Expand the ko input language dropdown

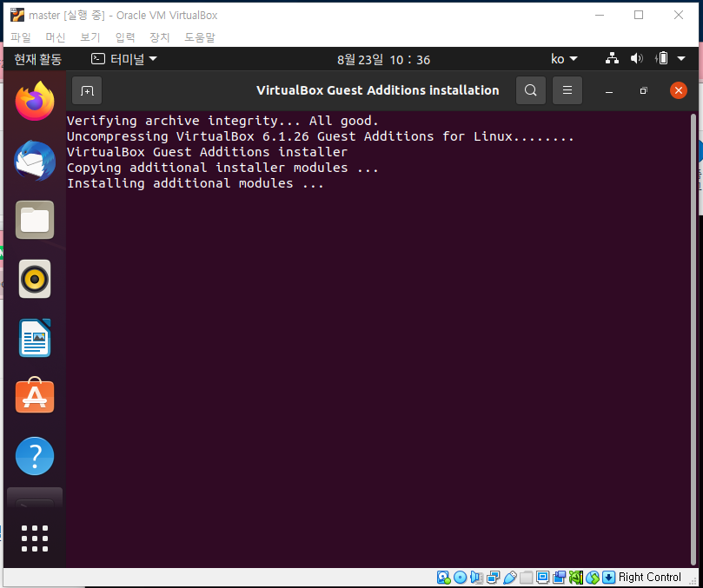coord(564,59)
